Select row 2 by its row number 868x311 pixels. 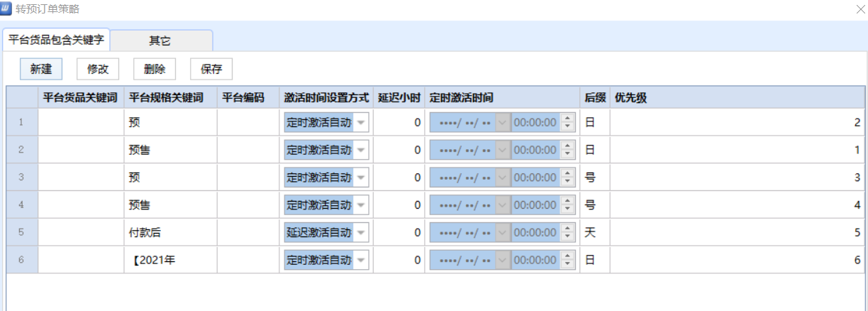[x=22, y=151]
